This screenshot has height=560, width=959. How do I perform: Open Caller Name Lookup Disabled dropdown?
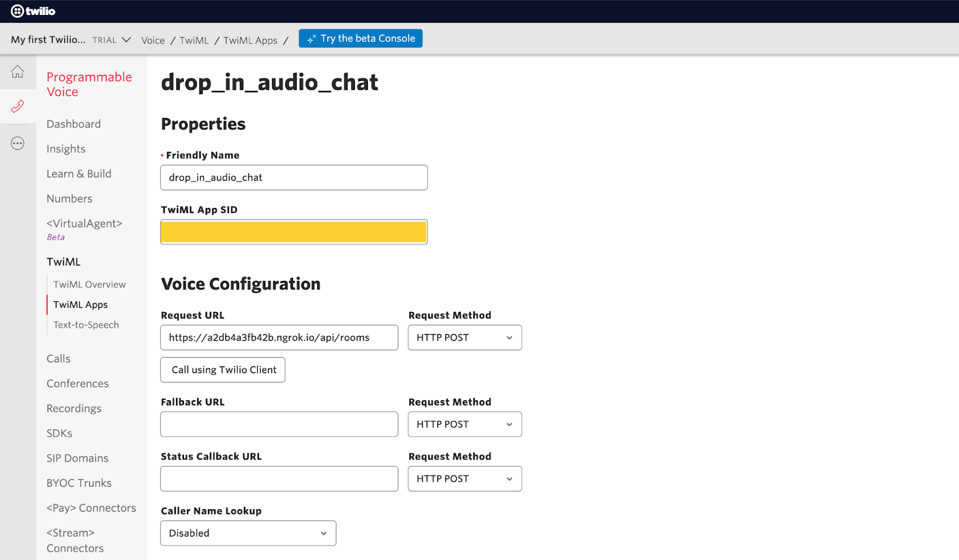click(248, 534)
